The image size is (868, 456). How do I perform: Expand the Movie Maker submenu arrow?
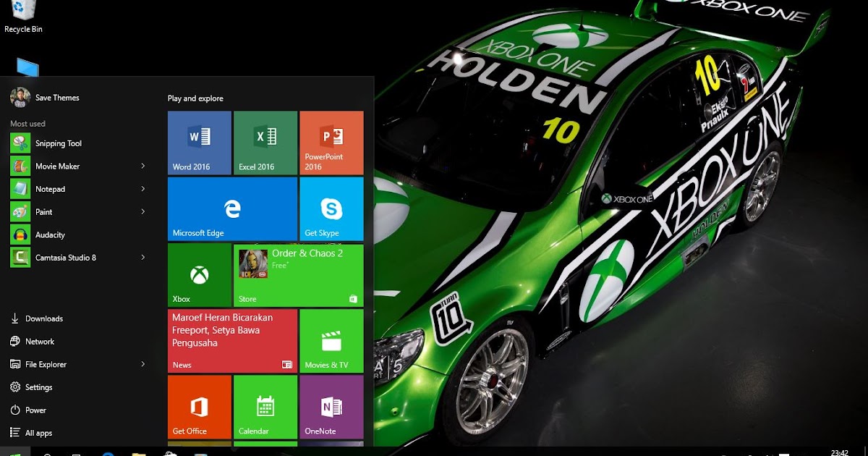(142, 166)
